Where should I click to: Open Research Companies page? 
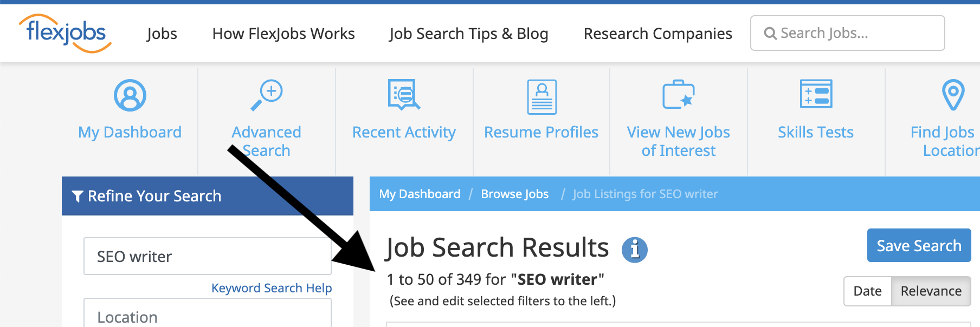pos(658,34)
